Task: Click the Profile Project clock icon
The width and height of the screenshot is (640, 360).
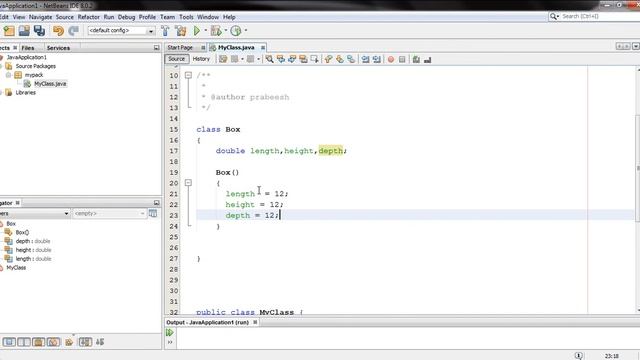Action: [x=236, y=31]
